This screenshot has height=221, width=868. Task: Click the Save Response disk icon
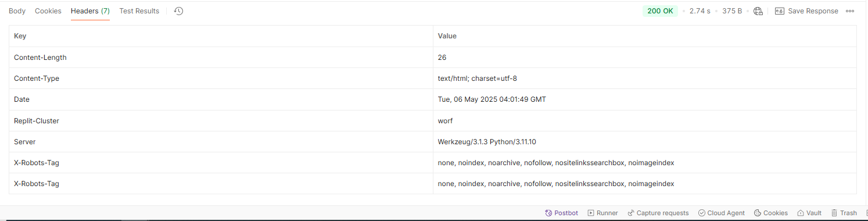click(780, 11)
